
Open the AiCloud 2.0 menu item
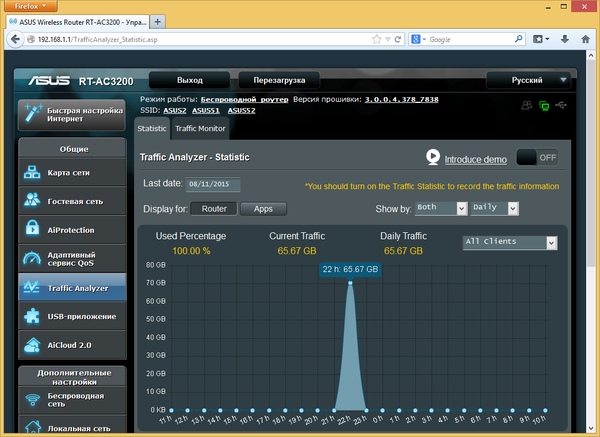click(x=72, y=345)
